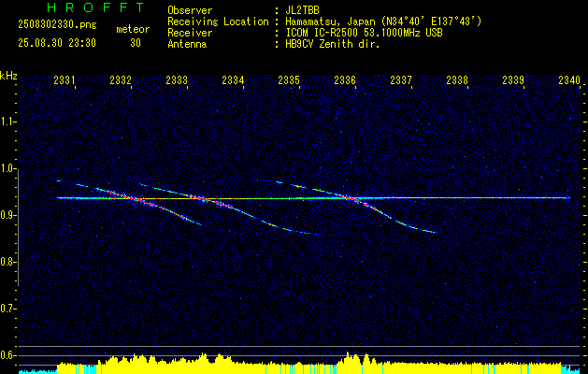Click the 2333 time marker

tap(177, 79)
